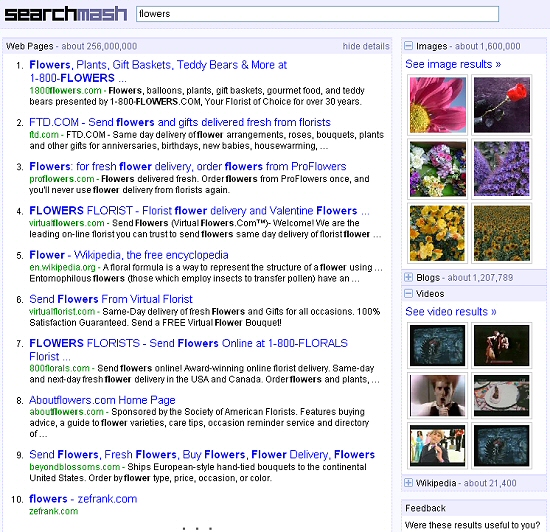This screenshot has height=532, width=550.
Task: Play the blonde child video thumbnail
Action: coord(437,446)
